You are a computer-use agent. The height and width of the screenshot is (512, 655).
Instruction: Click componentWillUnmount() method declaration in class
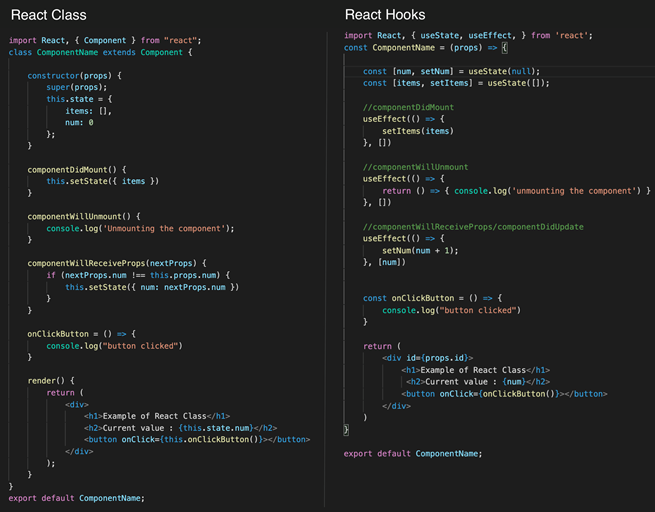click(85, 216)
